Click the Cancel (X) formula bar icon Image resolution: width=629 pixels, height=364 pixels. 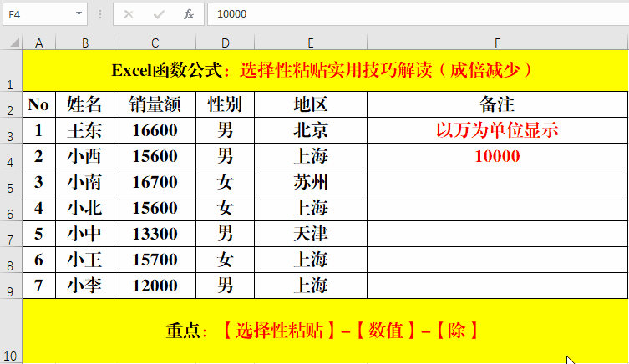(x=129, y=14)
